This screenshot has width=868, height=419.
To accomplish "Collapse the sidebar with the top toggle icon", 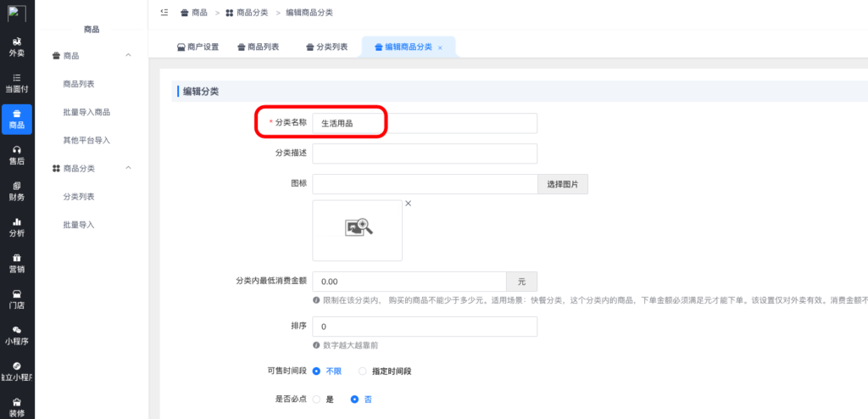I will 164,13.
